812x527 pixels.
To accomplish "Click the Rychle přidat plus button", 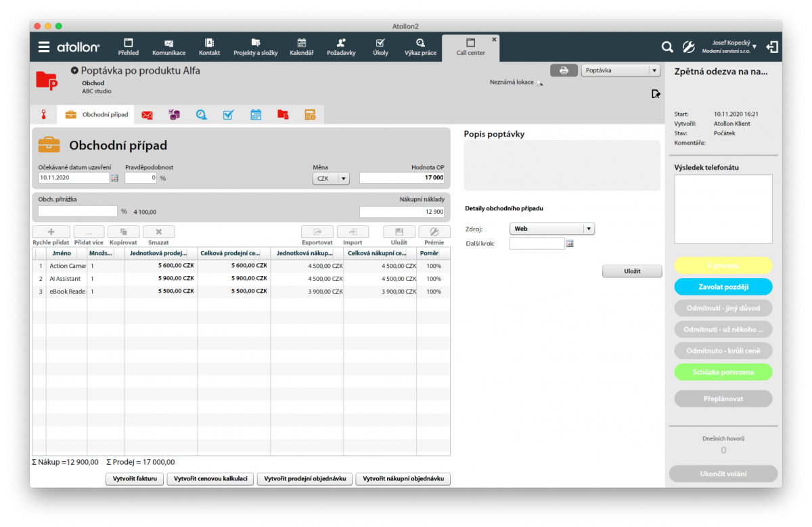I will [51, 231].
